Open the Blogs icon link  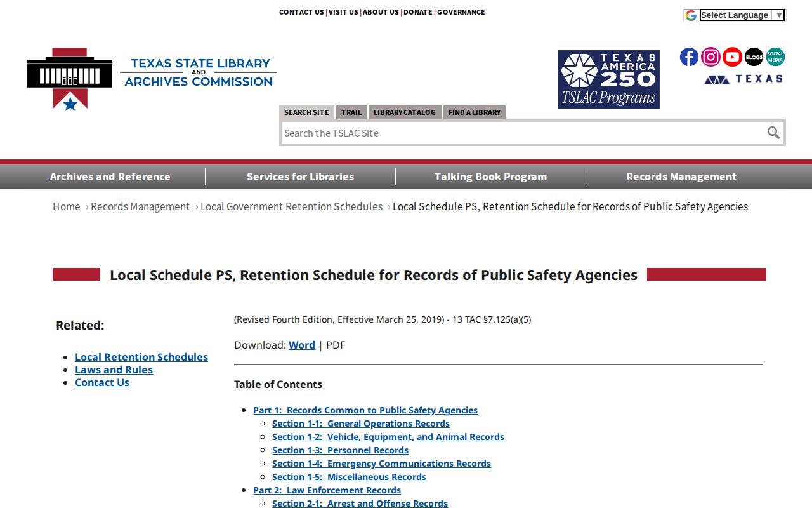(x=754, y=57)
